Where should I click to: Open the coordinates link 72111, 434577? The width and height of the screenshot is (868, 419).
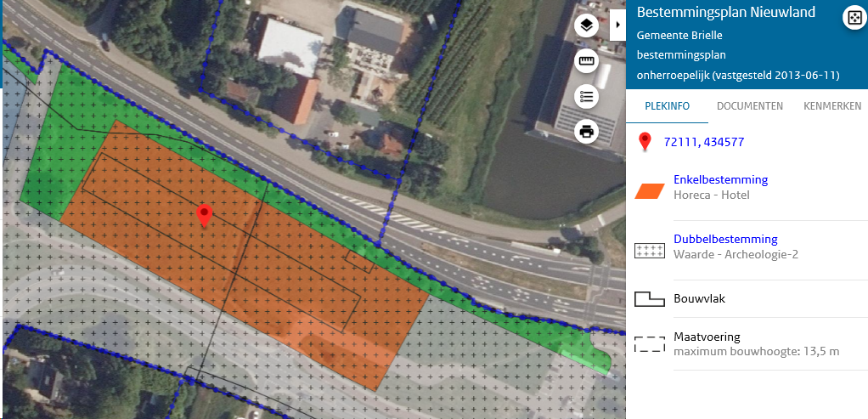click(703, 143)
